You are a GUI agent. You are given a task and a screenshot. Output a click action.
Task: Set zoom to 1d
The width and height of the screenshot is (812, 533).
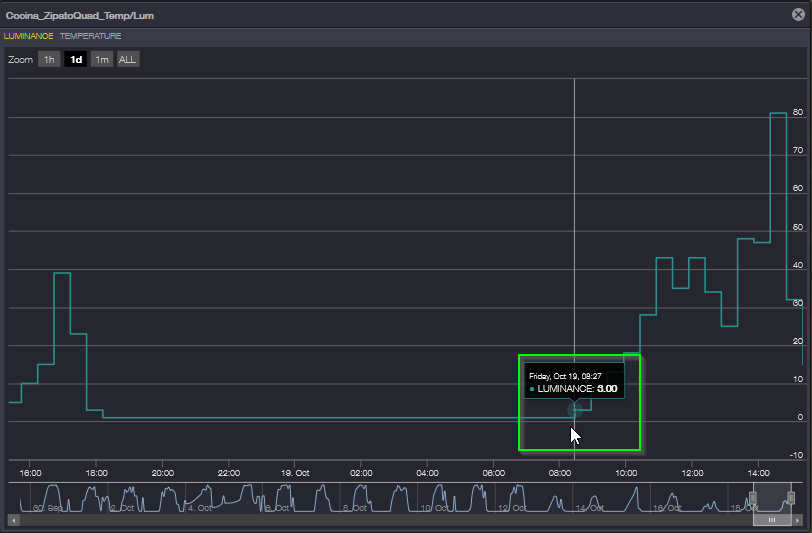coord(76,60)
